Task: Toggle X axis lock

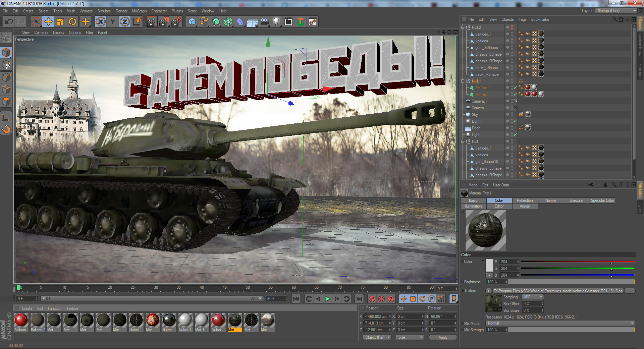Action: point(101,22)
